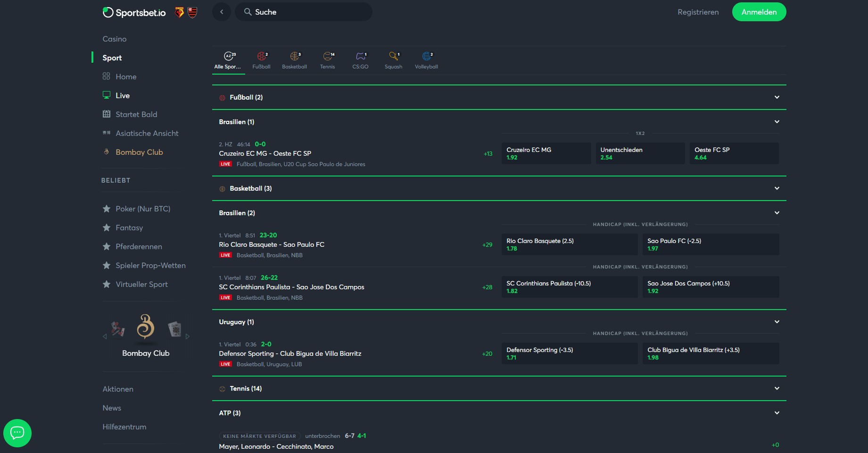Focus the Suche search field
The height and width of the screenshot is (453, 868).
click(304, 12)
